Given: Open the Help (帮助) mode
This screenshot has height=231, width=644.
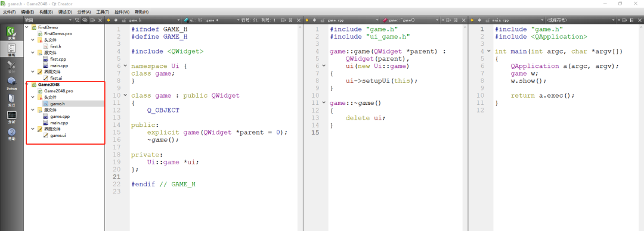Looking at the screenshot, I should click(x=11, y=134).
